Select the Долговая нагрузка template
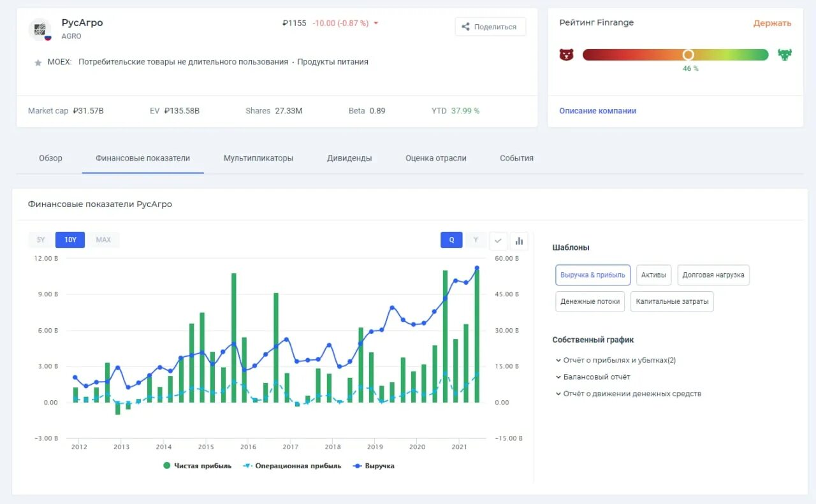Viewport: 816px width, 504px height. point(713,275)
